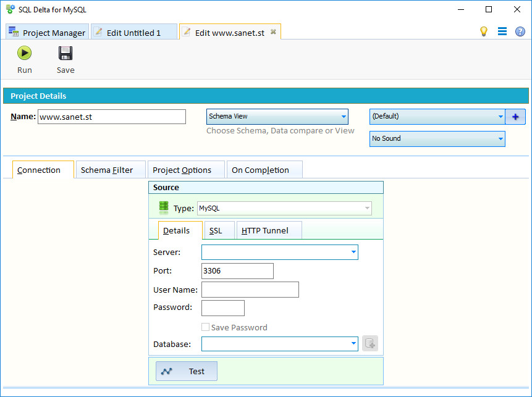Click the Test connection button
Image resolution: width=532 pixels, height=397 pixels.
point(186,370)
